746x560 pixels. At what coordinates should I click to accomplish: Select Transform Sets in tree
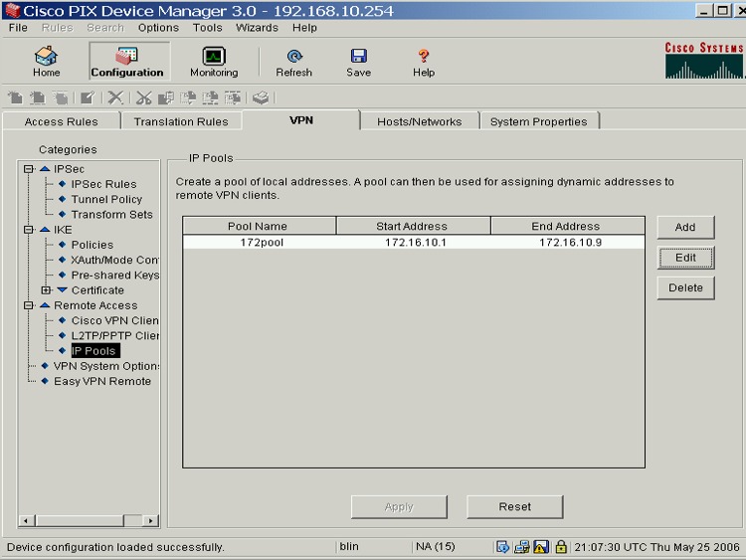[111, 215]
